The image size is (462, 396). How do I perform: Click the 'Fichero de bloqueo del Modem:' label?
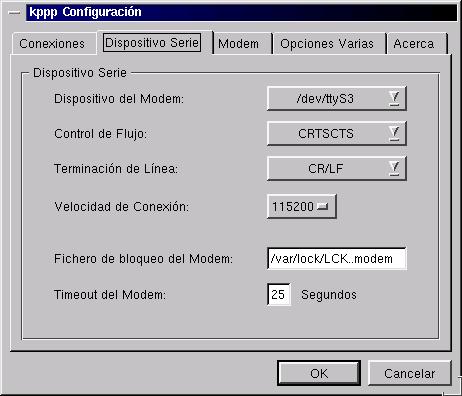point(143,259)
